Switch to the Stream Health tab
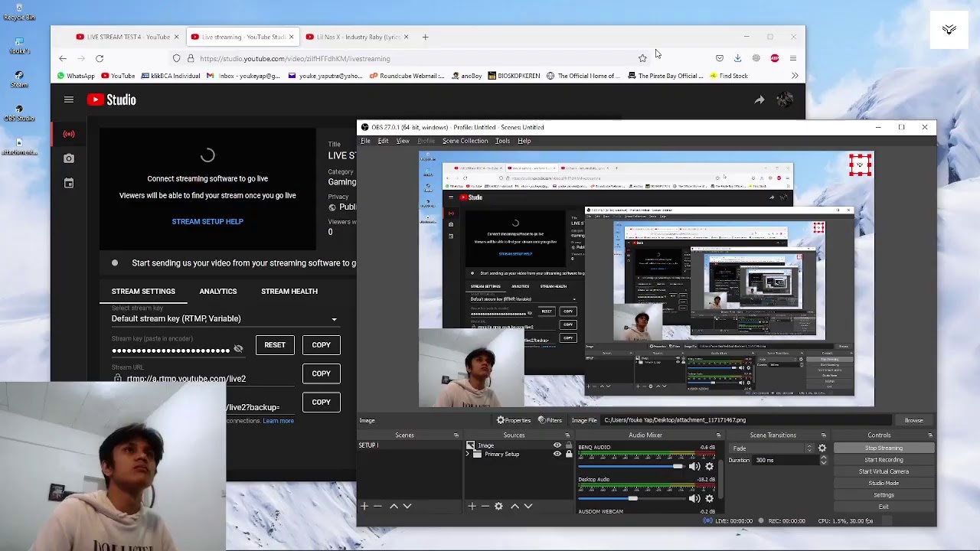The image size is (980, 551). click(x=289, y=292)
